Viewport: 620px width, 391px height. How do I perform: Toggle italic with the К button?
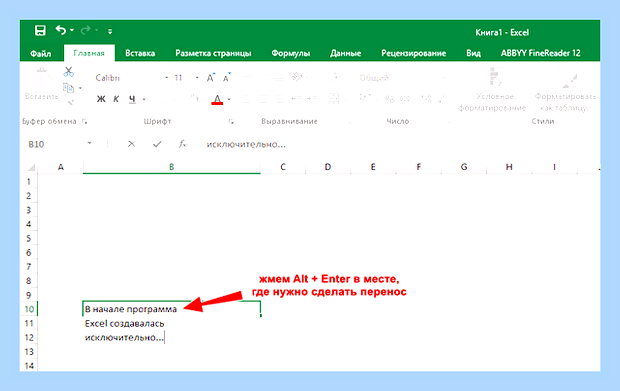116,99
